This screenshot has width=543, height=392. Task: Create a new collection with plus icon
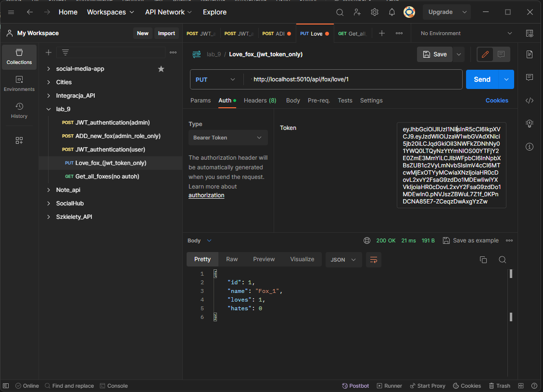tap(49, 52)
